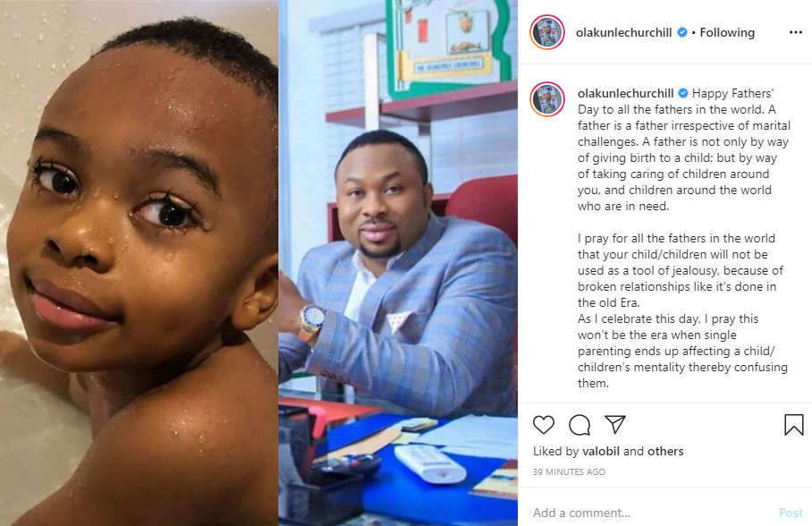The image size is (812, 526).
Task: Like the post with the heart icon
Action: click(544, 425)
